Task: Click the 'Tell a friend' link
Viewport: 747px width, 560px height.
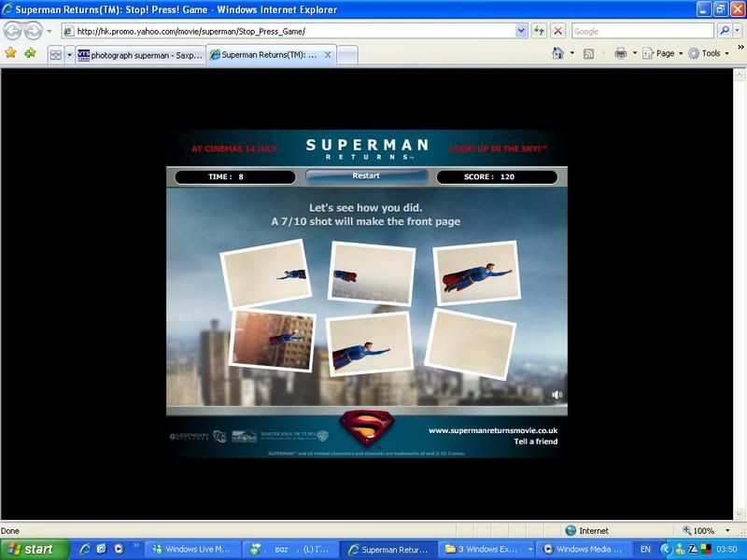Action: point(535,441)
